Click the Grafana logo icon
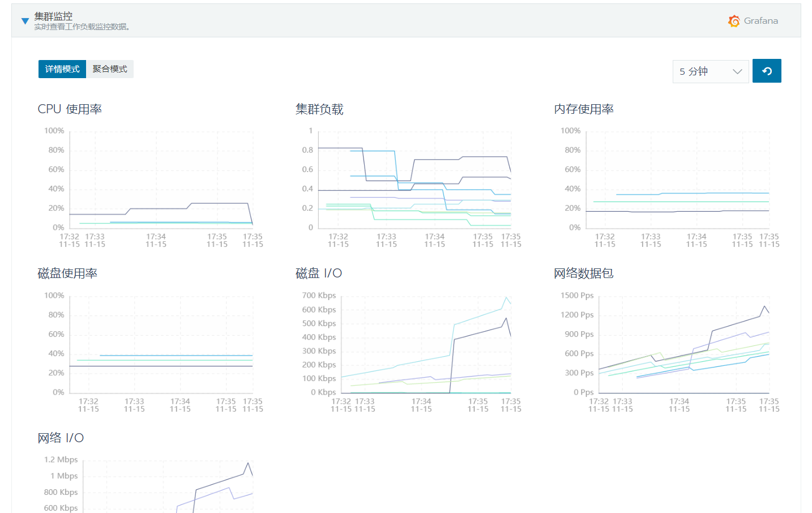 tap(734, 21)
